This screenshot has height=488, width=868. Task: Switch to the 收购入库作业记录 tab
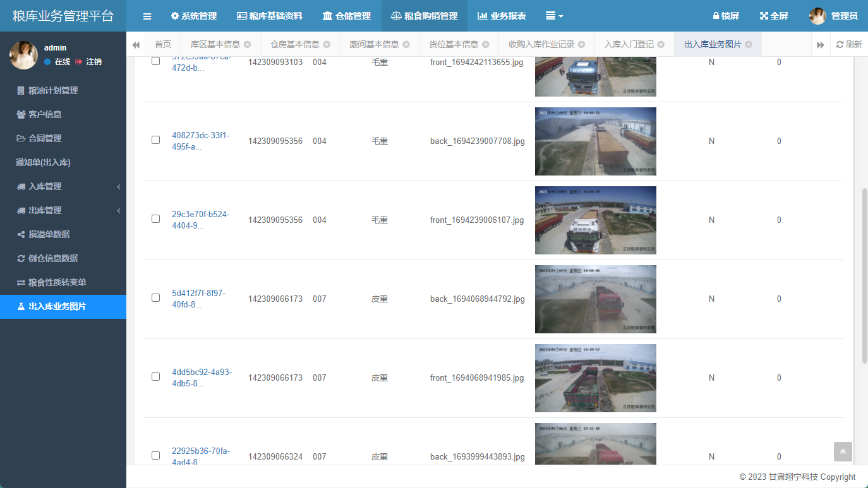[541, 44]
